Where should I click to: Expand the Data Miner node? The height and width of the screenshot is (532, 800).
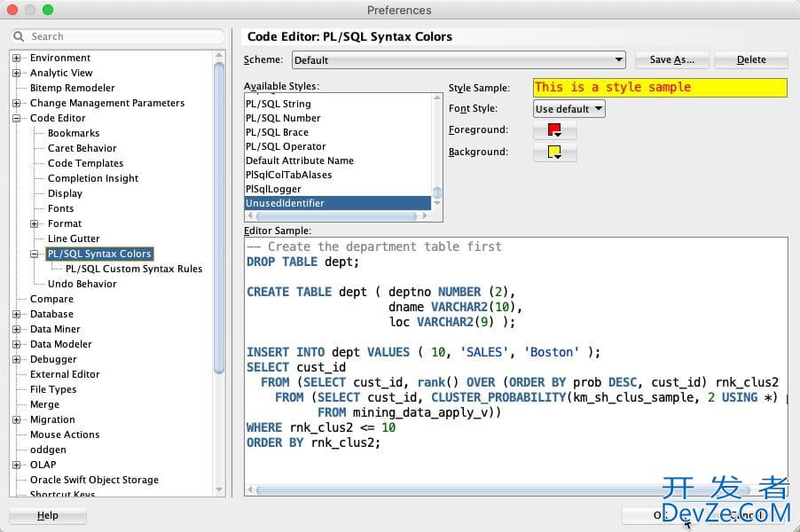[x=16, y=329]
